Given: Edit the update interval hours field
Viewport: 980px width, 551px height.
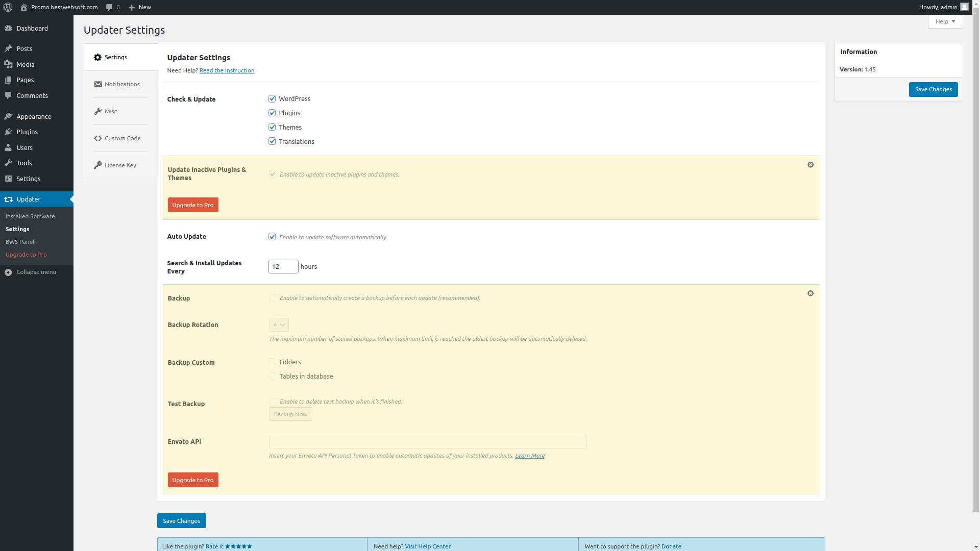Looking at the screenshot, I should click(x=283, y=266).
